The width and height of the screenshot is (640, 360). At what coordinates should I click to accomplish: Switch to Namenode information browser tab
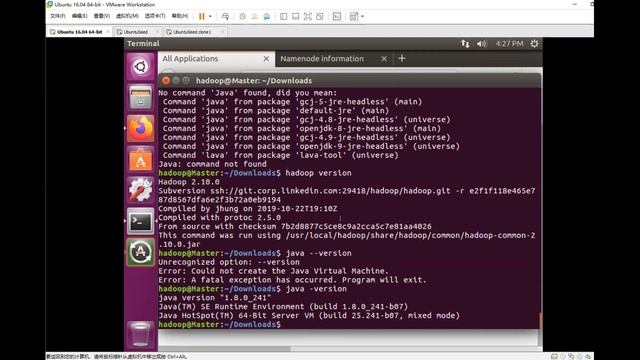point(334,59)
